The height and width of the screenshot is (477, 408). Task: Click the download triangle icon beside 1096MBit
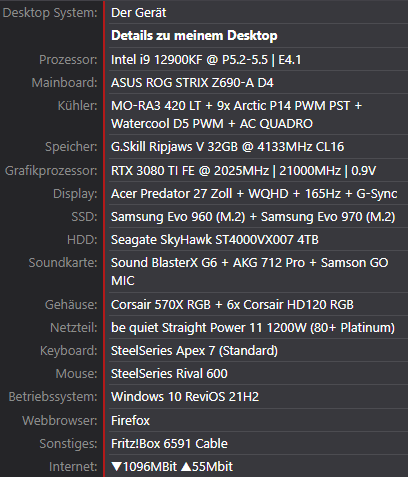pyautogui.click(x=117, y=467)
